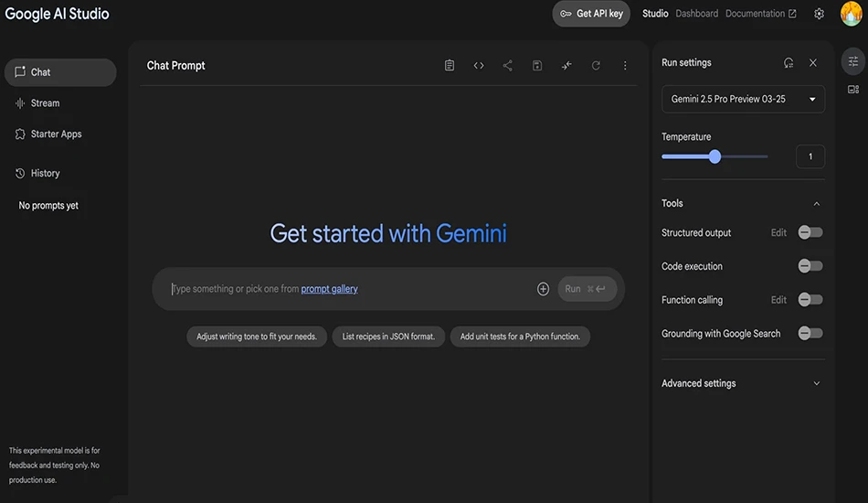Open the settings gear icon
The height and width of the screenshot is (503, 868).
820,14
